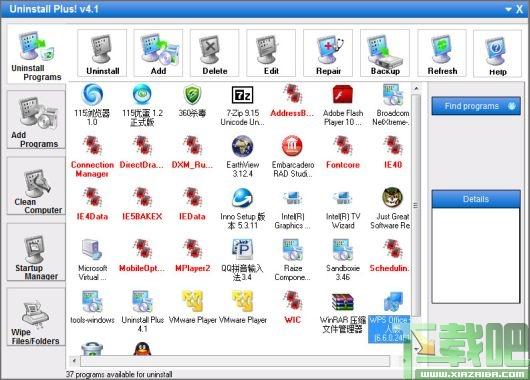Click the Uninstall toolbar button

click(x=102, y=53)
